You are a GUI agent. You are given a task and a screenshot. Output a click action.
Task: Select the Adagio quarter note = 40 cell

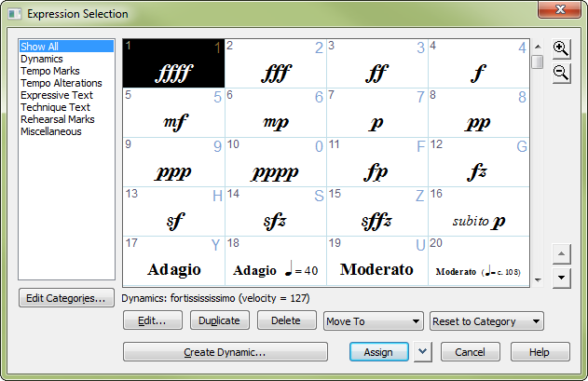pos(276,261)
